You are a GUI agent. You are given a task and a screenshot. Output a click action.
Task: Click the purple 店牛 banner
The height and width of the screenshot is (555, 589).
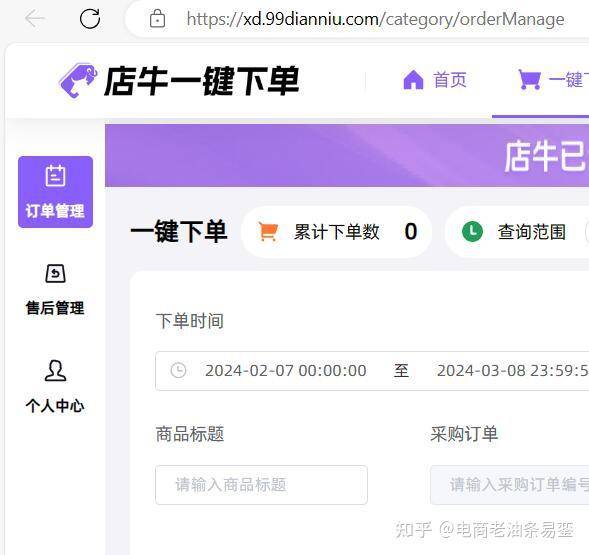pos(347,156)
